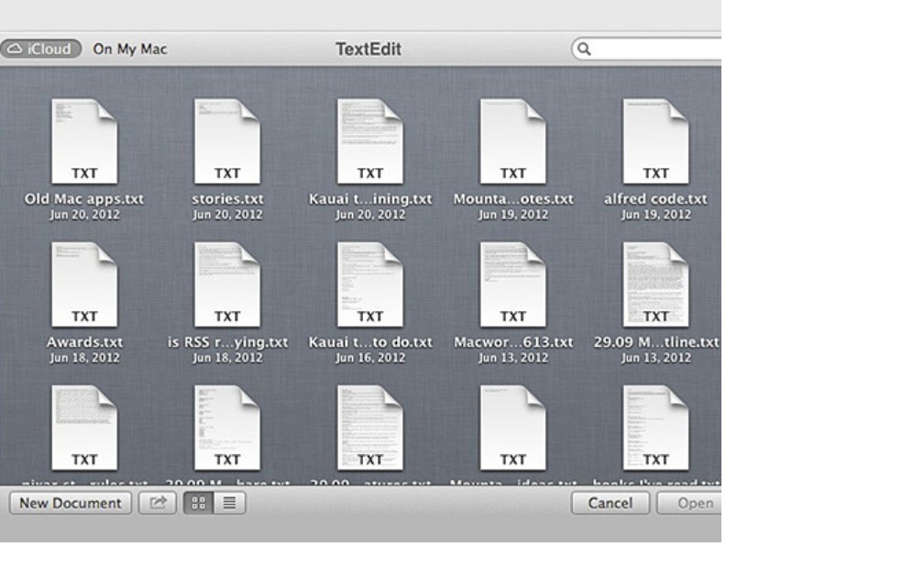
Task: Open the Share menu button
Action: (x=158, y=503)
